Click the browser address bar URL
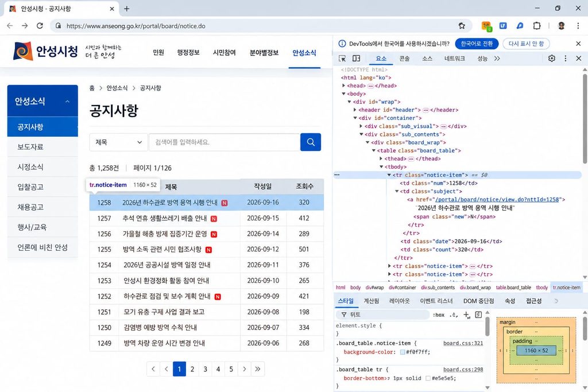Screen dimensions: 588x392 pyautogui.click(x=136, y=26)
